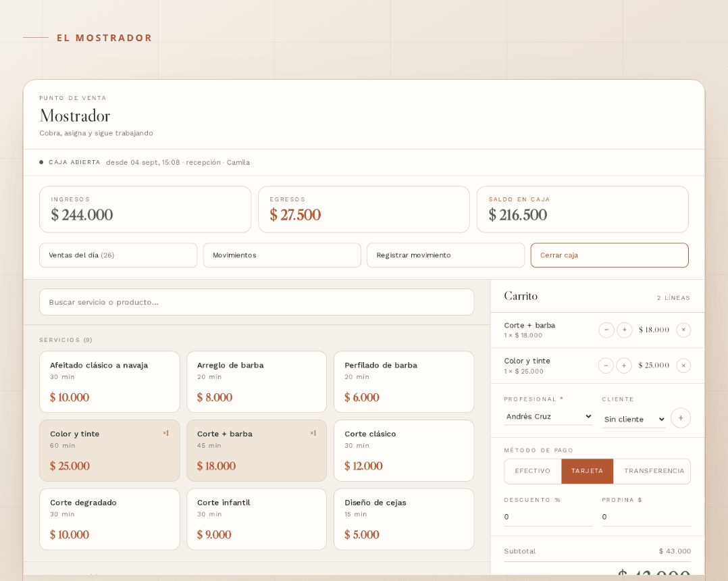Remove Color y tinte from the cart
The height and width of the screenshot is (581, 728).
tap(683, 365)
